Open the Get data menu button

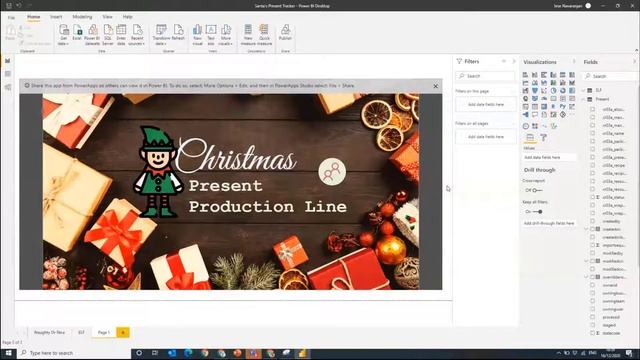point(64,35)
